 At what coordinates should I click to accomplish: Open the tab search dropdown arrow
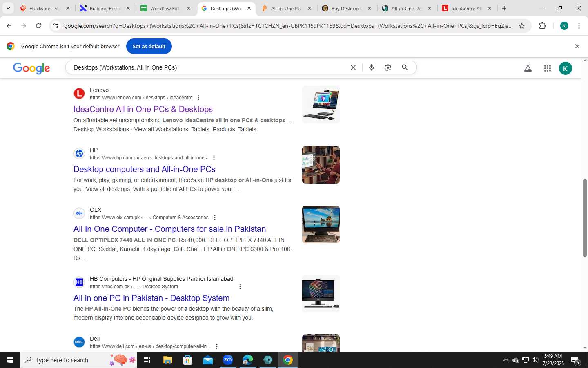[x=8, y=8]
